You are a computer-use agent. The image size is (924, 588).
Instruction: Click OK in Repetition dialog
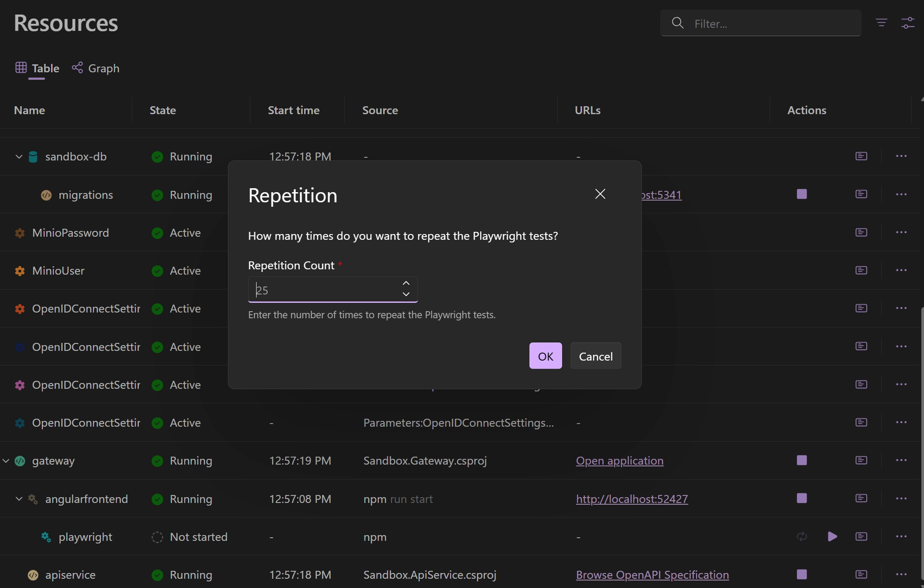(x=545, y=356)
